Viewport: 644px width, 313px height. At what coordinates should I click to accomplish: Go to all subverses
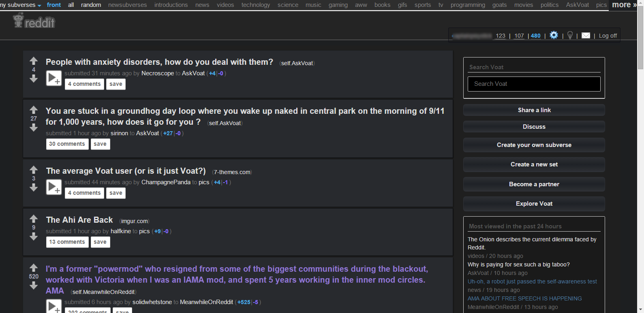click(x=71, y=5)
